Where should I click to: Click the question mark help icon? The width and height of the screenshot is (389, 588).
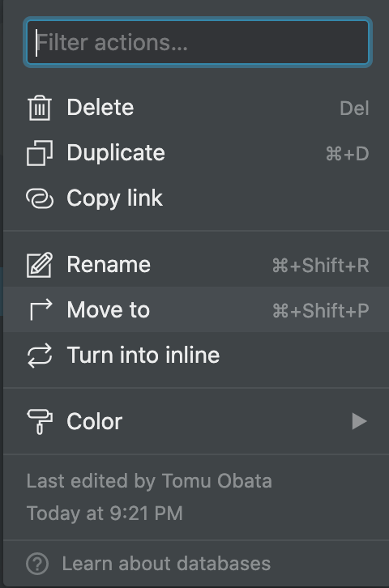(x=37, y=564)
